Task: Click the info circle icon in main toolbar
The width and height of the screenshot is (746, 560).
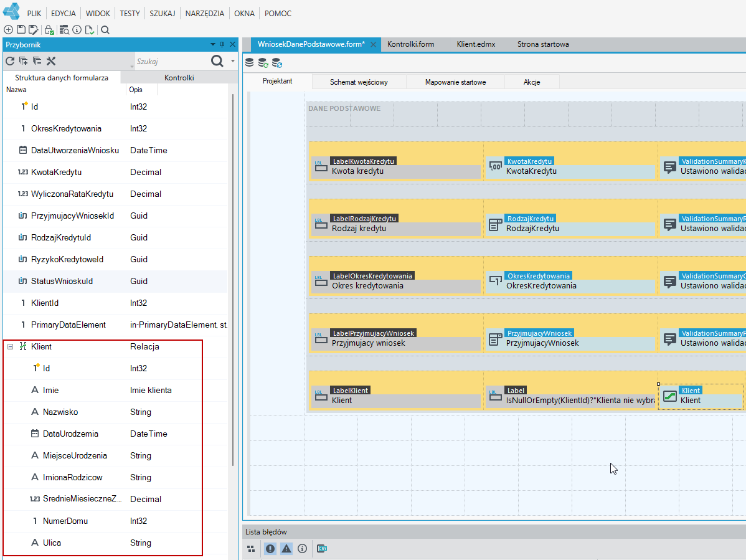Action: point(77,30)
